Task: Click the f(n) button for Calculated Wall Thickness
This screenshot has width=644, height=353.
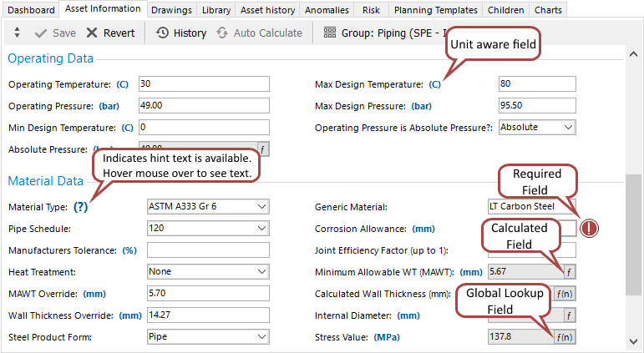Action: tap(566, 294)
